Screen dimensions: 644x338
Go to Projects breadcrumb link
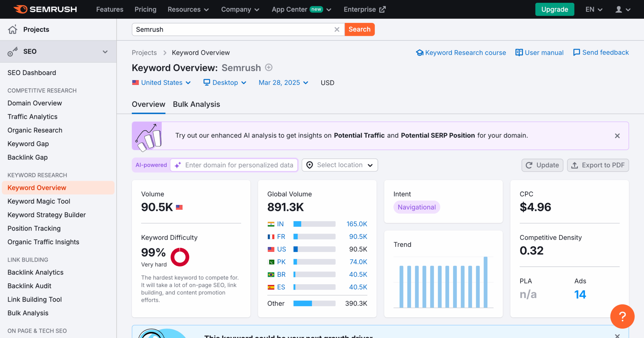pyautogui.click(x=144, y=53)
